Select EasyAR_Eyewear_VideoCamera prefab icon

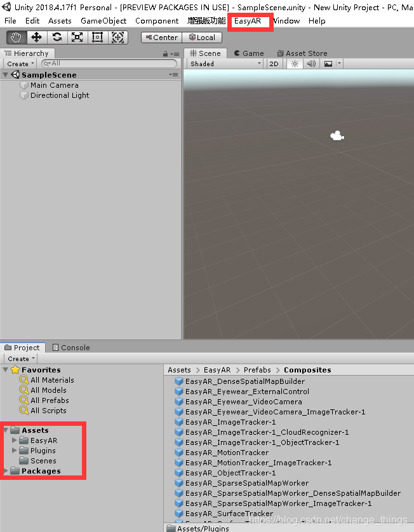pyautogui.click(x=178, y=402)
